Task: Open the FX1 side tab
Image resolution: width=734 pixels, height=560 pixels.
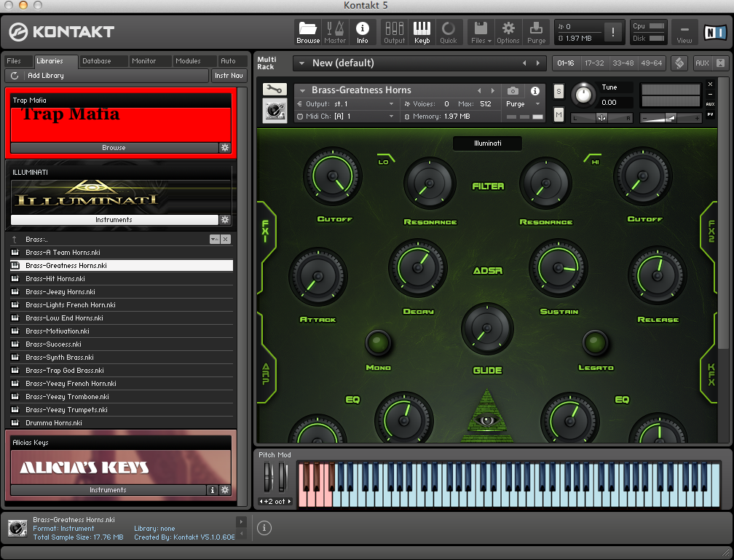Action: [x=266, y=232]
